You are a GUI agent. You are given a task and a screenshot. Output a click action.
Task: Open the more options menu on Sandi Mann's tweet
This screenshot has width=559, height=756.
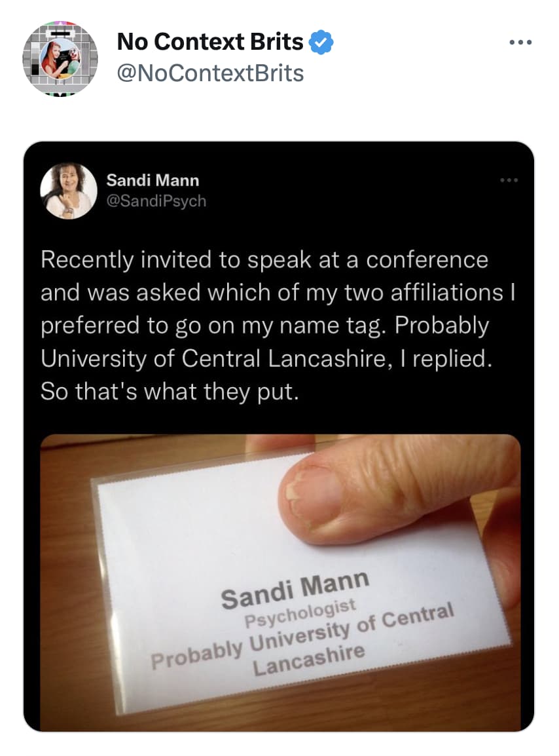click(x=509, y=180)
